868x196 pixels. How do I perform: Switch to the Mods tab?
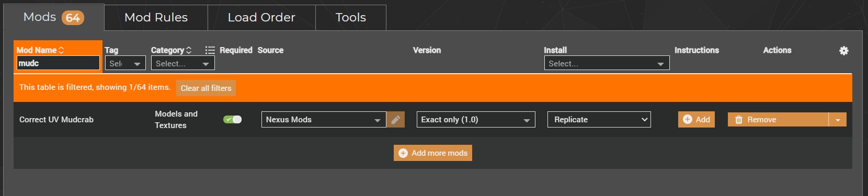click(54, 17)
